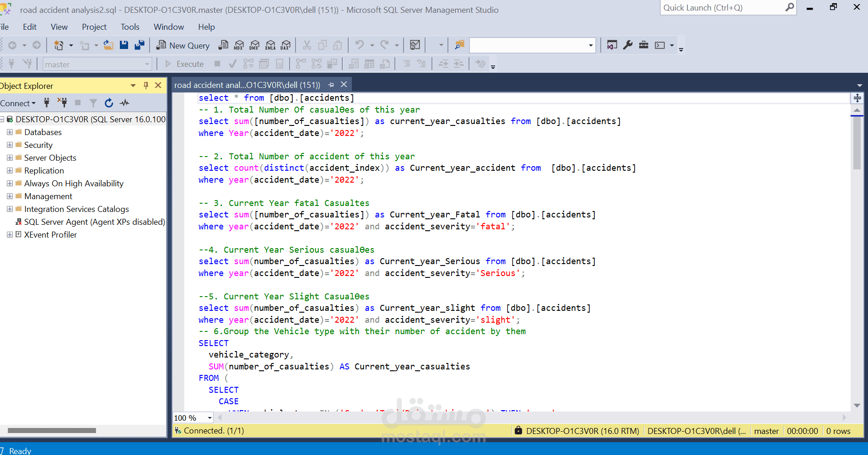This screenshot has height=455, width=868.
Task: Open a new DAX query
Action: click(x=286, y=45)
